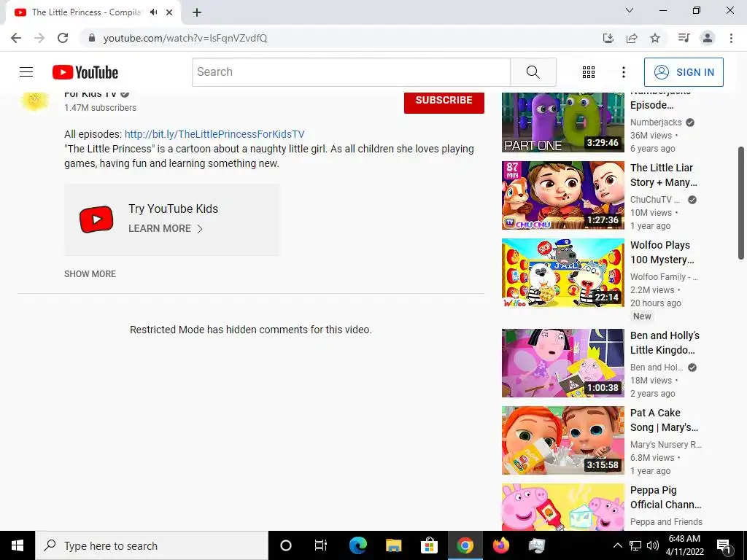Image resolution: width=747 pixels, height=560 pixels.
Task: Open The Little Liar Story thumbnail
Action: pos(563,195)
